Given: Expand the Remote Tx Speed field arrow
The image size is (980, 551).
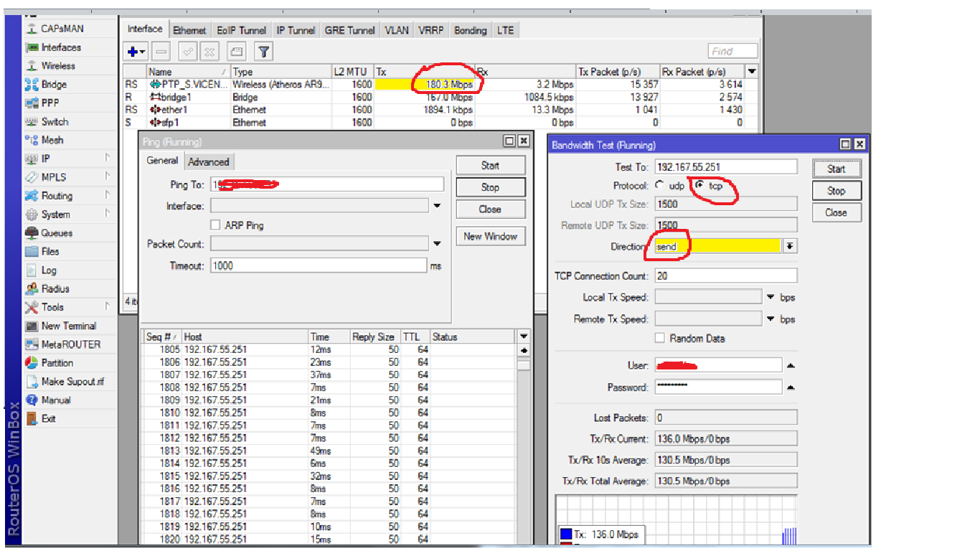Looking at the screenshot, I should click(x=771, y=319).
